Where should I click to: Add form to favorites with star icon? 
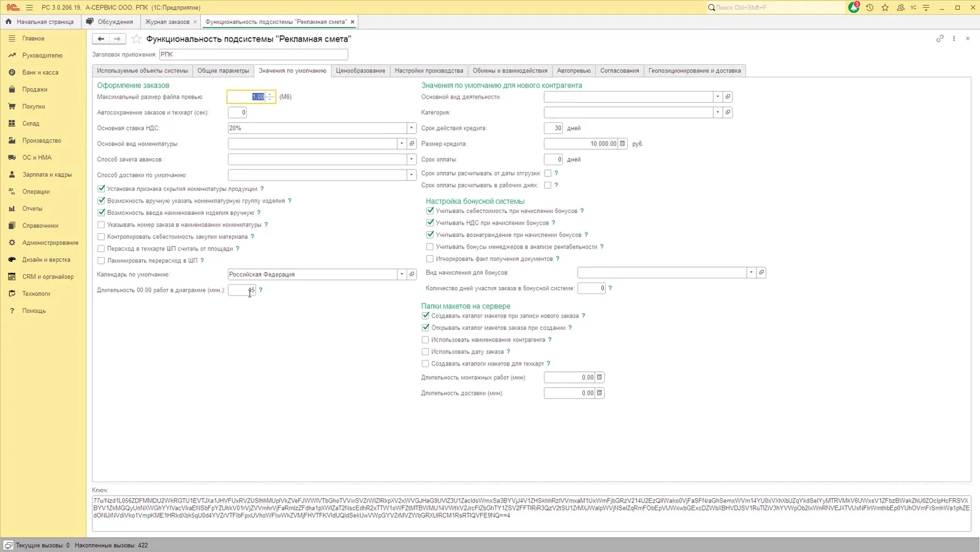click(x=137, y=39)
